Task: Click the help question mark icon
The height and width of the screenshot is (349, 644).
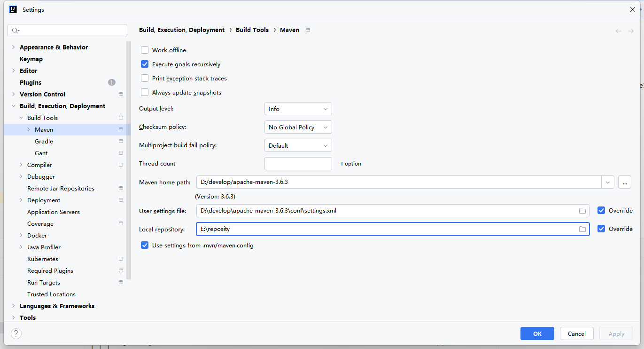Action: coord(16,333)
